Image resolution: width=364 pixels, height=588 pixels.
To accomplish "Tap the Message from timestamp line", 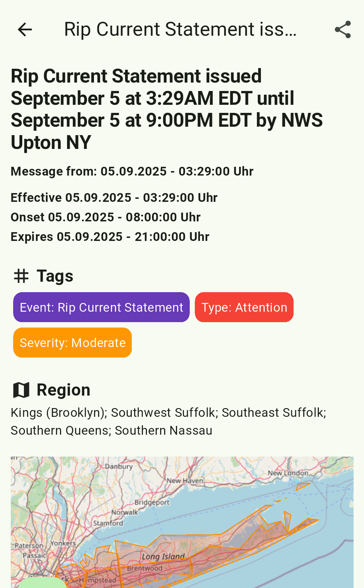I will (x=132, y=171).
